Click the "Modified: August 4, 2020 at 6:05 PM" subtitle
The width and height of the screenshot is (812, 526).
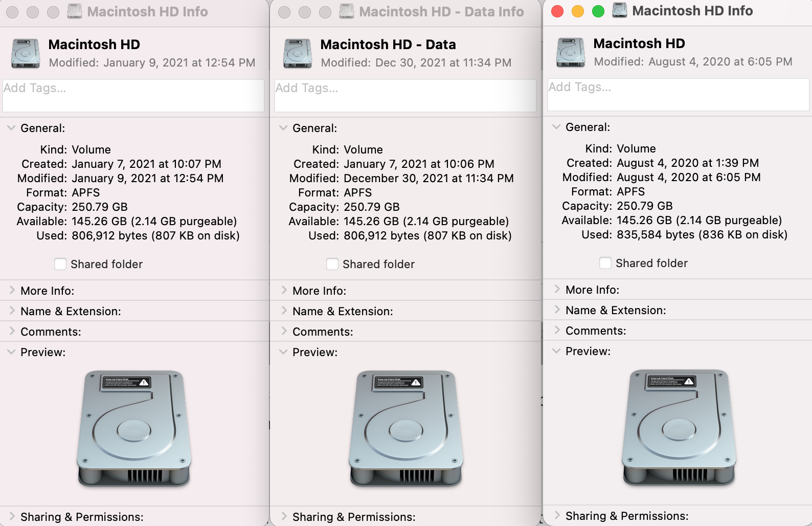693,62
